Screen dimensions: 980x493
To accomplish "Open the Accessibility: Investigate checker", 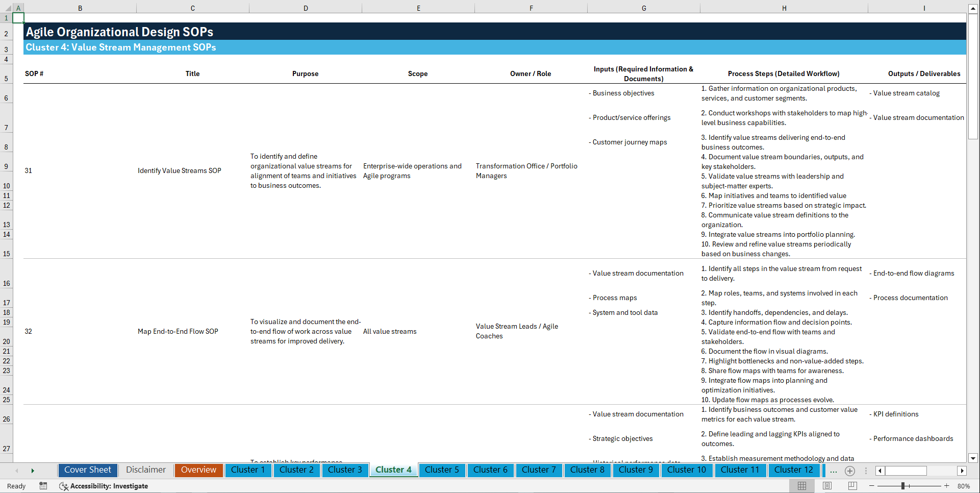I will click(104, 486).
